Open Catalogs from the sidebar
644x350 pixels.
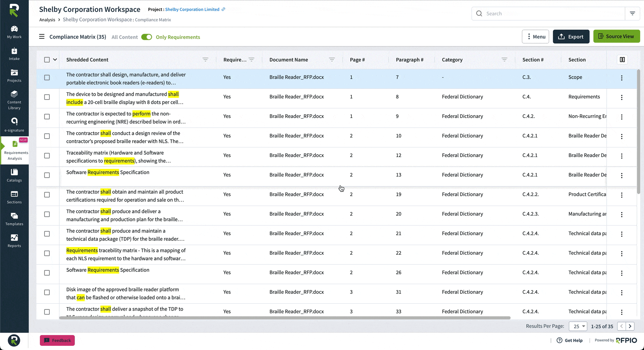14,175
